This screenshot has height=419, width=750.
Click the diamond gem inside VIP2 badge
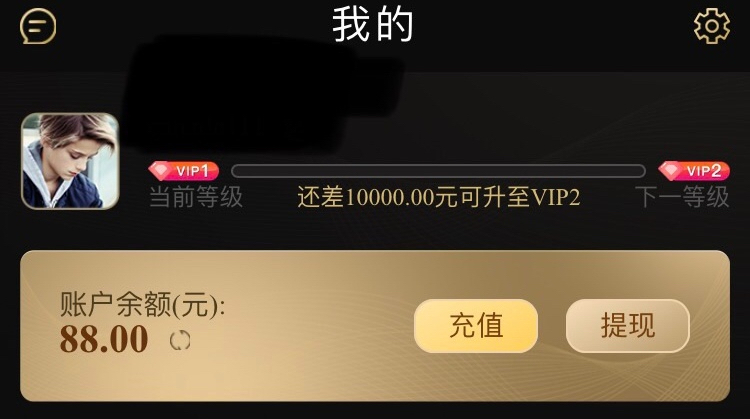(x=671, y=171)
